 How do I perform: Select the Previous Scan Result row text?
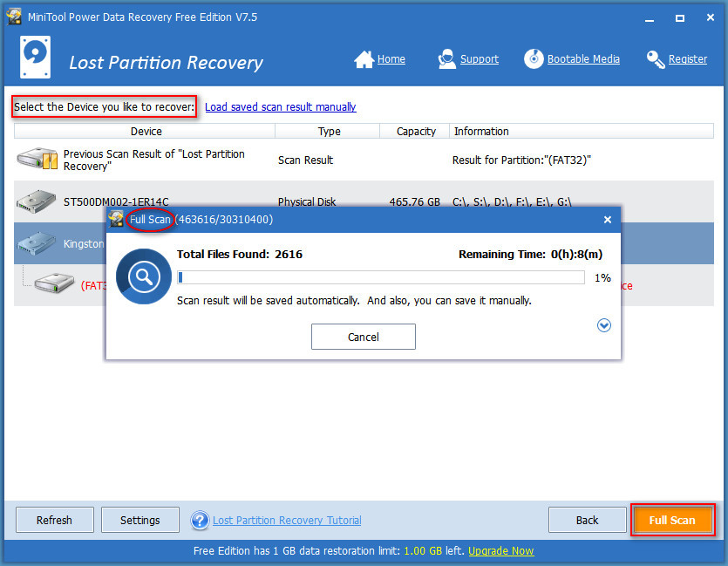[154, 160]
